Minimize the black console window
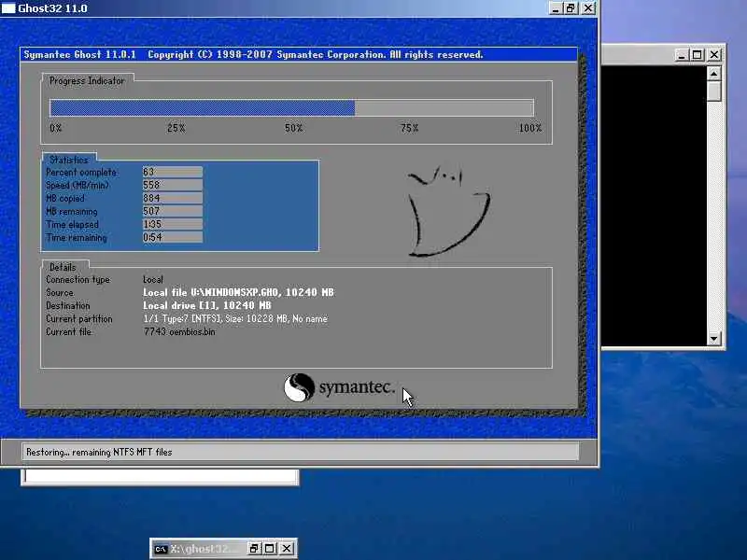The image size is (747, 560). point(682,55)
